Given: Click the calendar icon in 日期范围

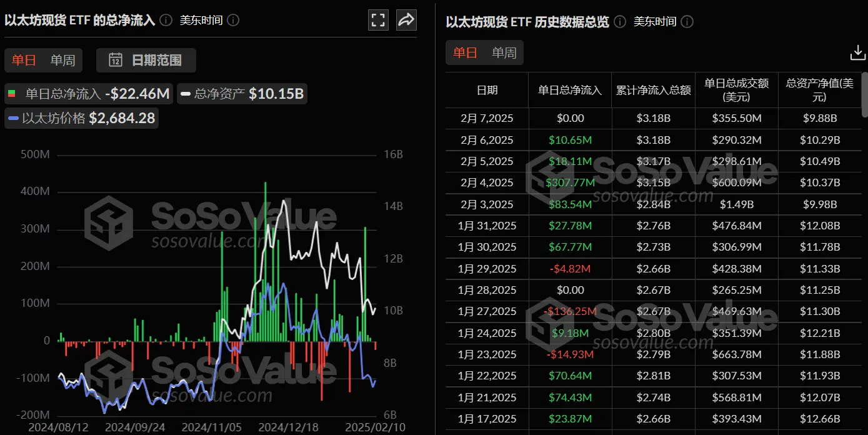Looking at the screenshot, I should point(116,60).
